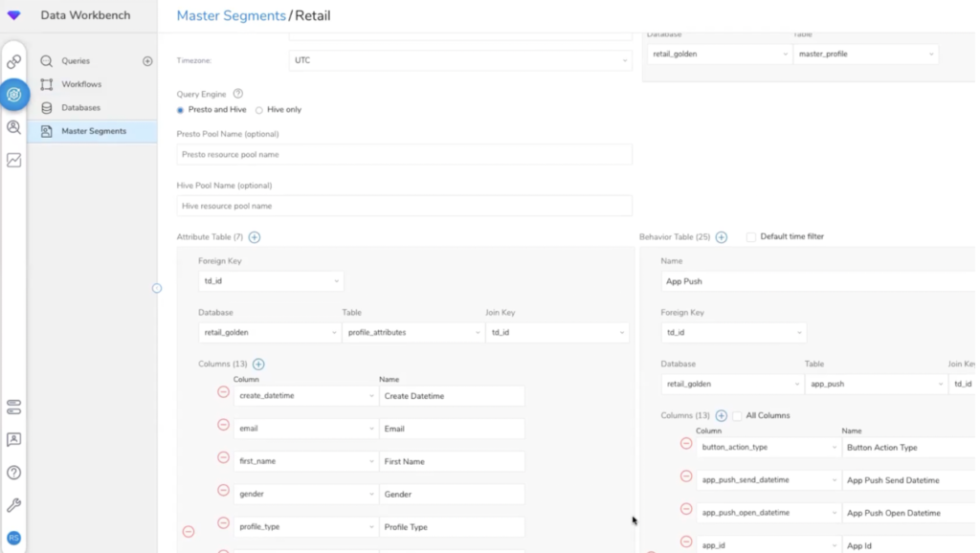Open the Timezone UTC dropdown
980x553 pixels.
460,60
